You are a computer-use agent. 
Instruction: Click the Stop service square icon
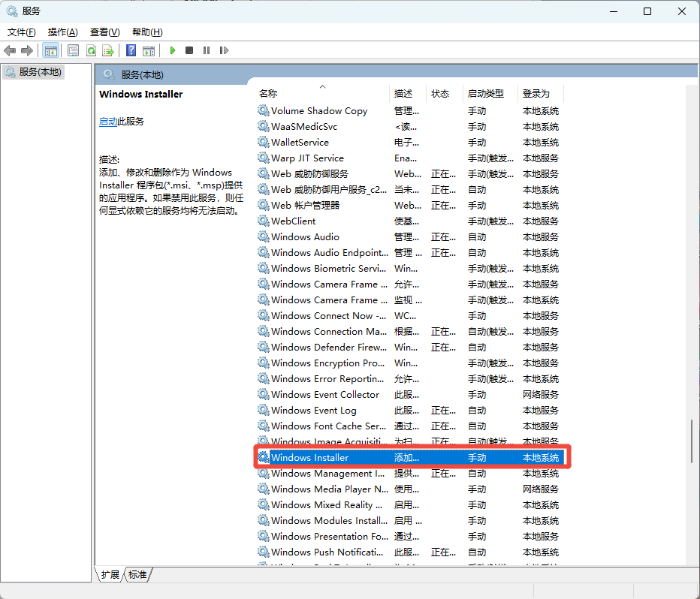(x=189, y=50)
